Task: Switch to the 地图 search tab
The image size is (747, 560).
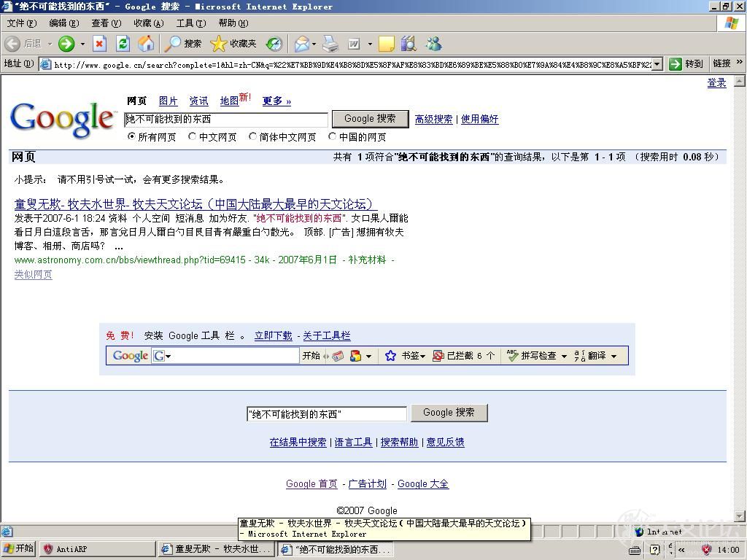Action: [x=229, y=101]
